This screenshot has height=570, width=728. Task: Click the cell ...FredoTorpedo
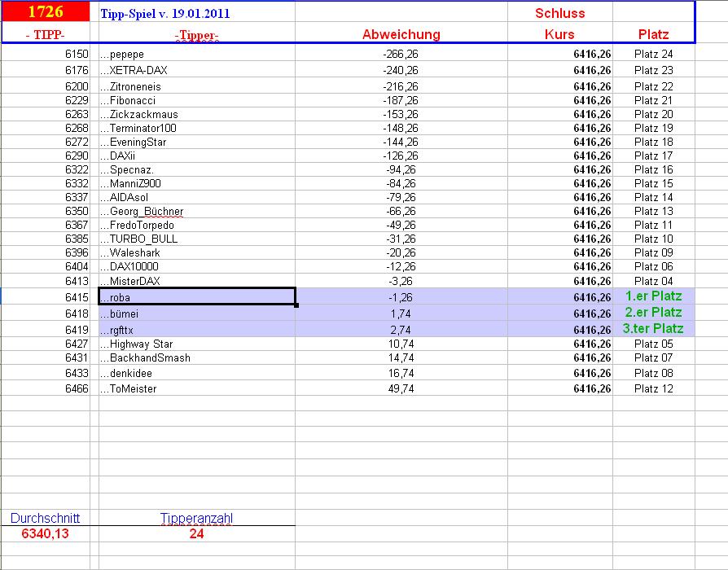(197, 225)
